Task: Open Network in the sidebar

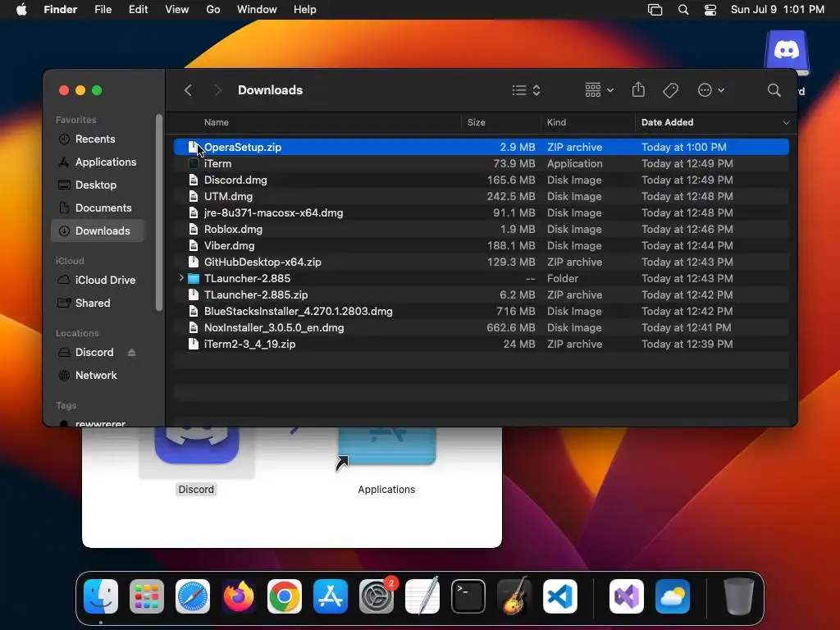Action: coord(98,376)
